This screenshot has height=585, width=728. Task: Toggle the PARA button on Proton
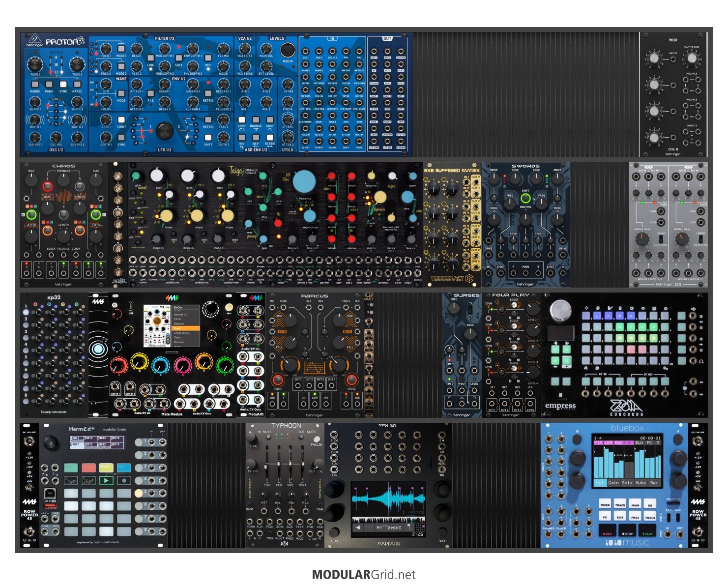49,84
